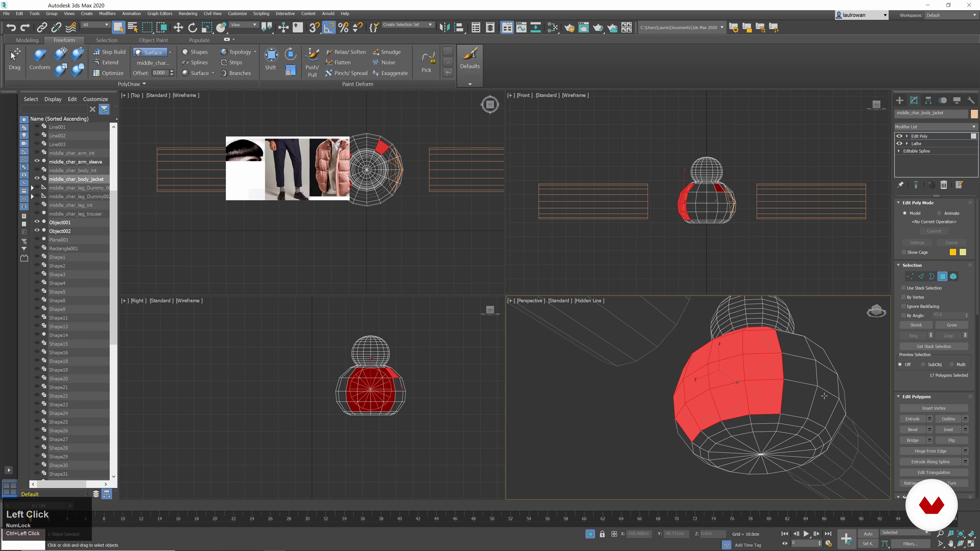
Task: Open the View reference coordinate dropdown
Action: coord(243,25)
